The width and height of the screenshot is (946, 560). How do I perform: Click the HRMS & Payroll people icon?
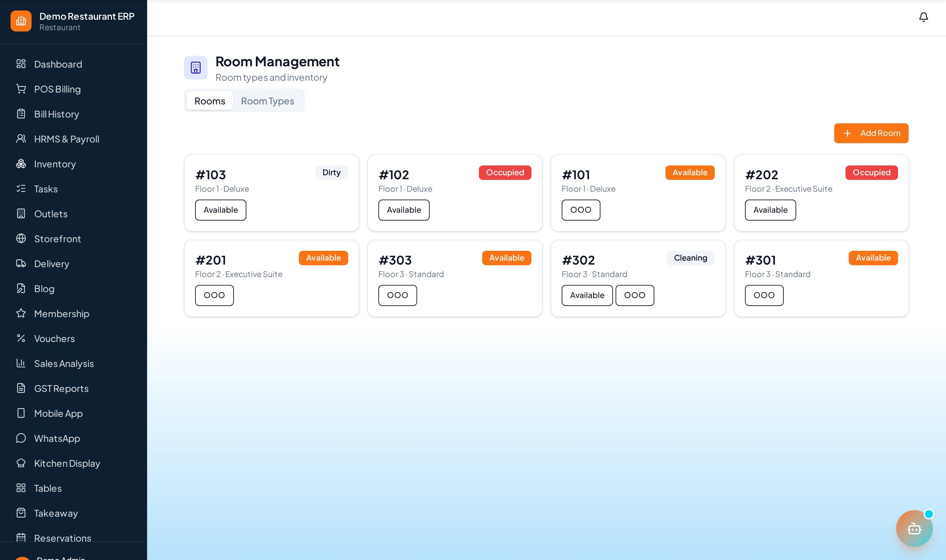point(21,139)
